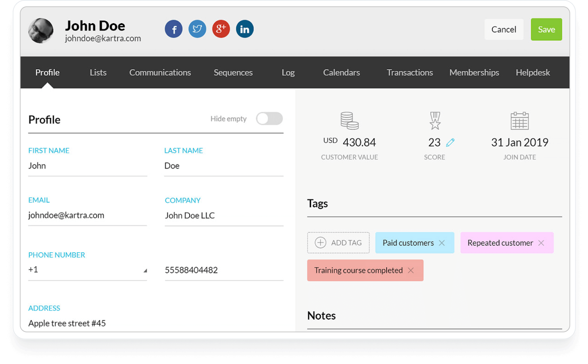
Task: Save the profile changes
Action: (x=546, y=29)
